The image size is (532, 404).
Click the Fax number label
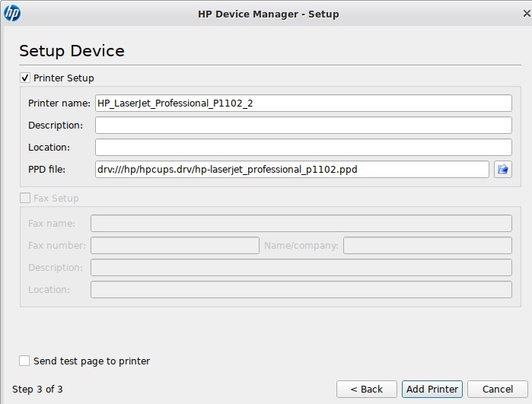(x=57, y=245)
